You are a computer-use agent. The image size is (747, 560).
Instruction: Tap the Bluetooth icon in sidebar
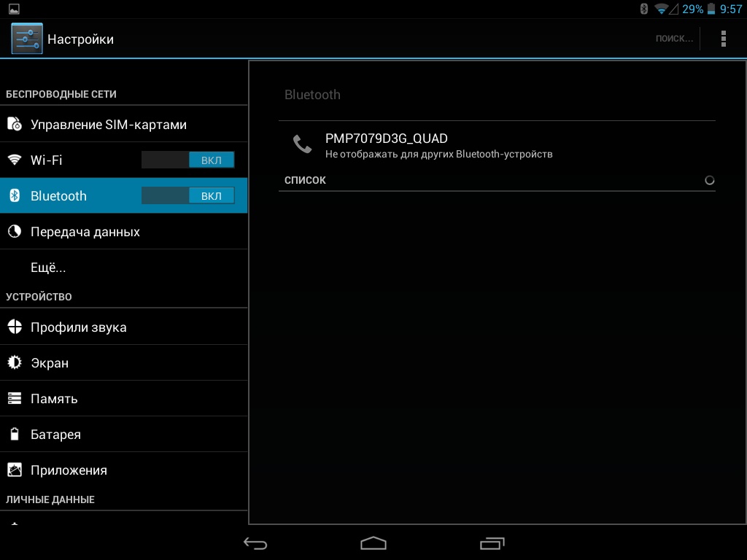[15, 195]
